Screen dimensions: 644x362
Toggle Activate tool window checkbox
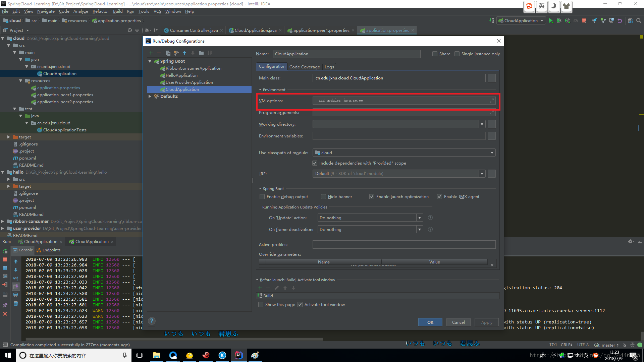pos(300,305)
